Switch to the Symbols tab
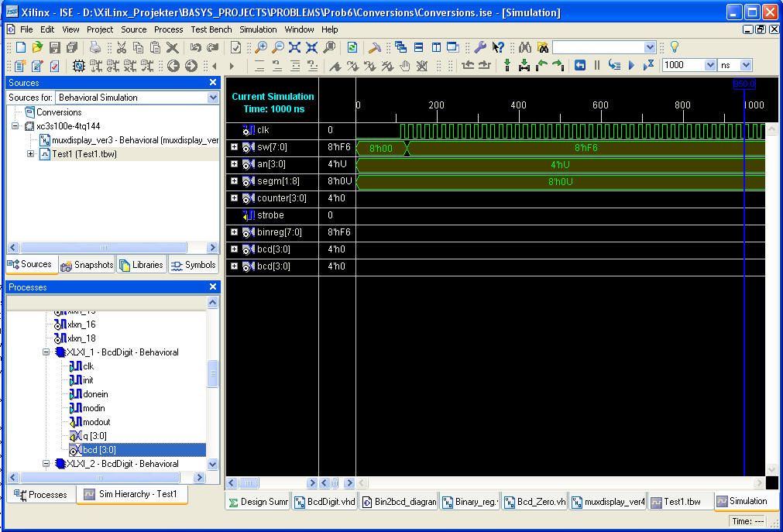 click(x=194, y=265)
